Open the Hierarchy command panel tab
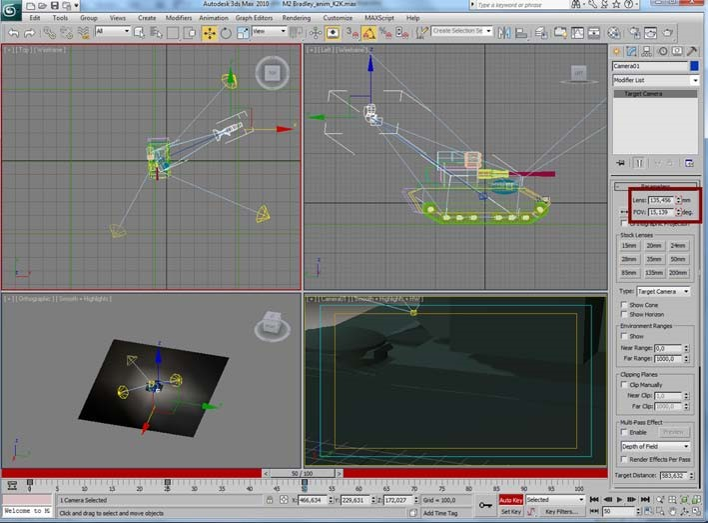The height and width of the screenshot is (523, 708). tap(647, 51)
